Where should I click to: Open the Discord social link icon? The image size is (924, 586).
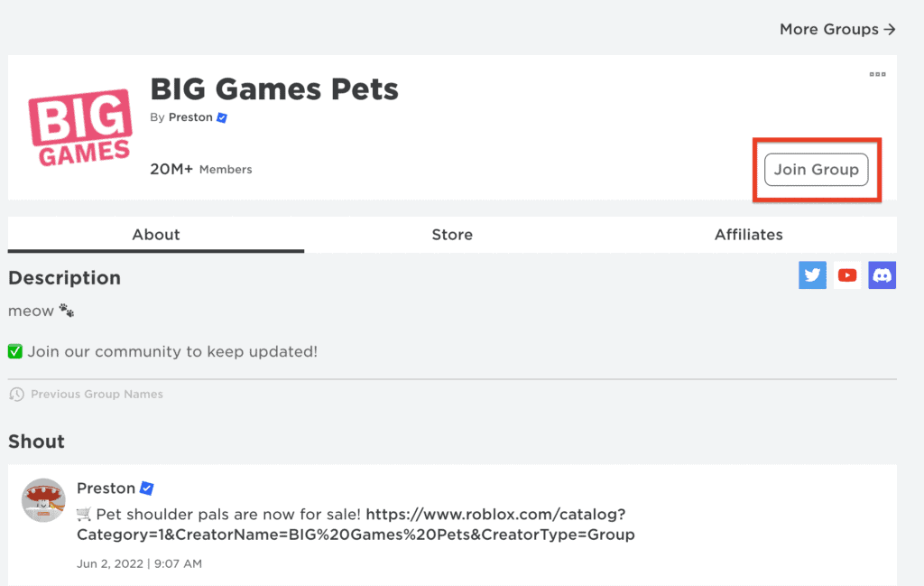(882, 275)
